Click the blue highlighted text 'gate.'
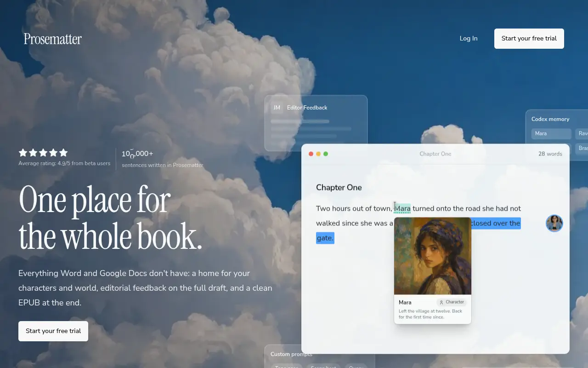Image resolution: width=588 pixels, height=368 pixels. click(x=325, y=238)
